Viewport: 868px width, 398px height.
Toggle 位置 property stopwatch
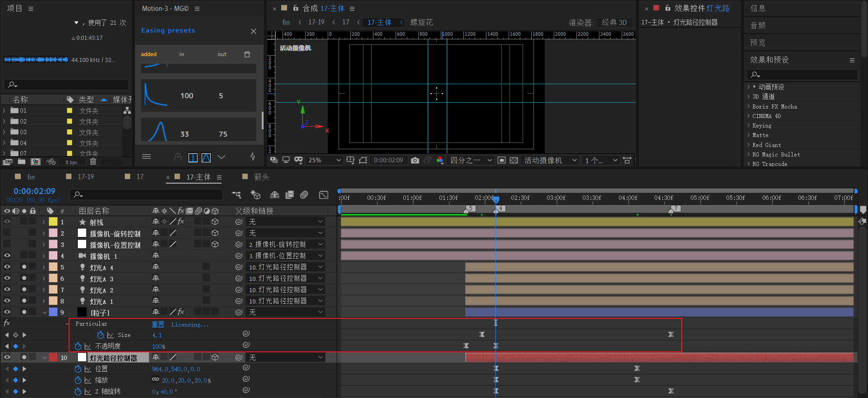78,369
